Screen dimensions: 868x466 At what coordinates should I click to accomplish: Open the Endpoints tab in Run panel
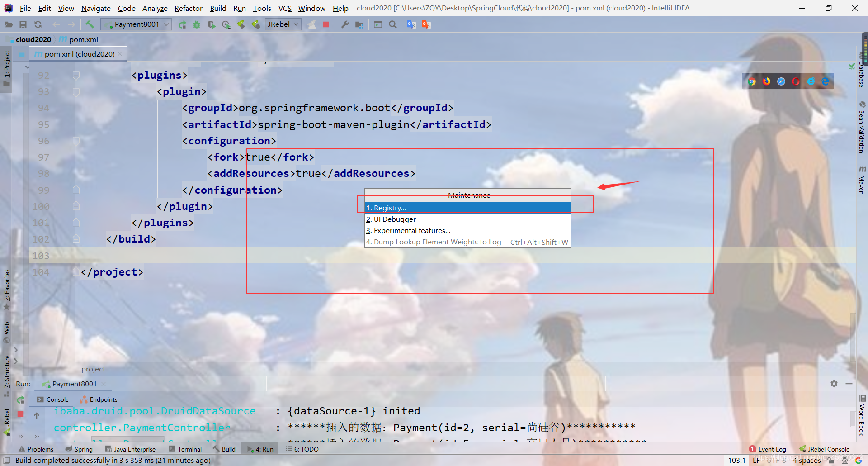point(99,399)
